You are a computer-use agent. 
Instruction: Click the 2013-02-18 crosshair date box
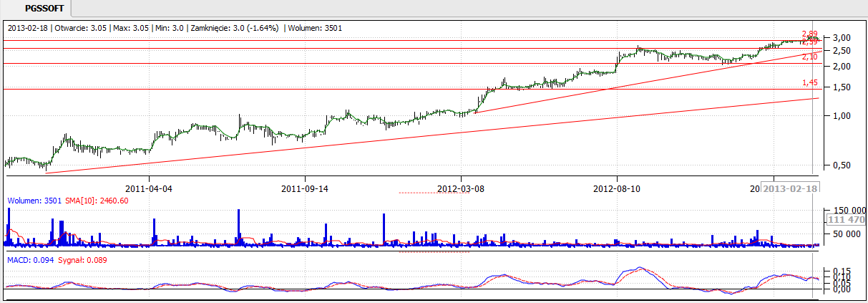click(x=789, y=188)
